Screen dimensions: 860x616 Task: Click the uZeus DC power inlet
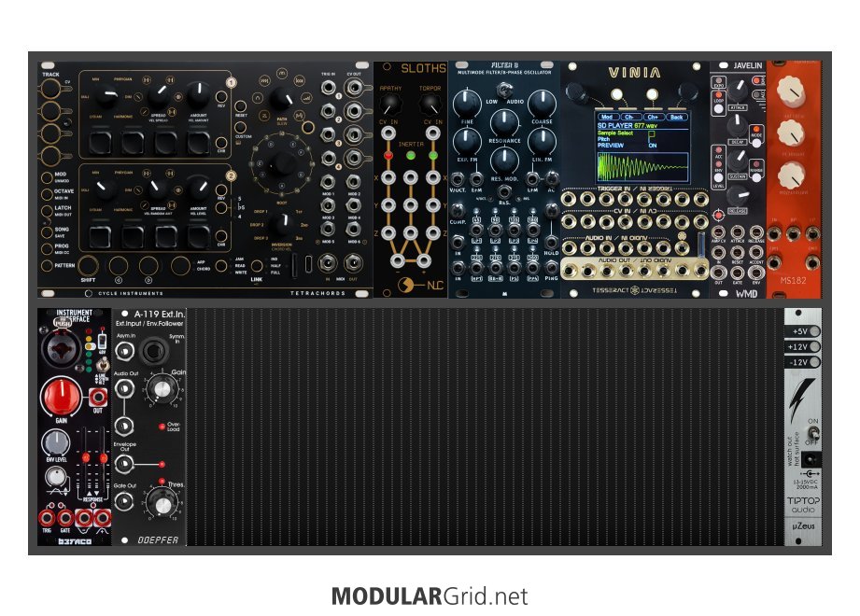[811, 459]
